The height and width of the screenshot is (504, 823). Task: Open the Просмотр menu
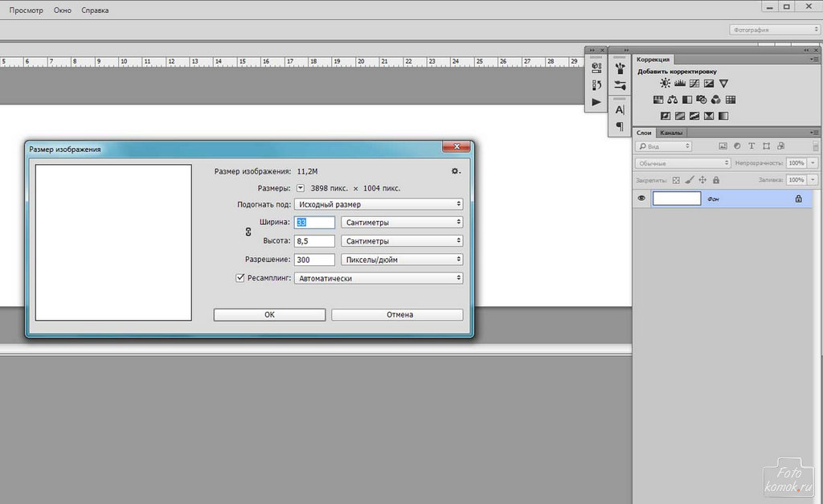point(27,10)
